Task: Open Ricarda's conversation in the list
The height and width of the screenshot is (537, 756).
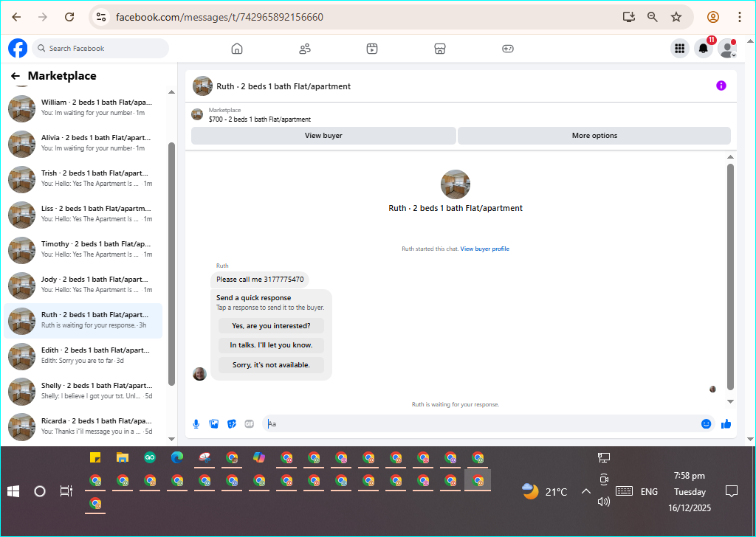Action: pyautogui.click(x=83, y=426)
